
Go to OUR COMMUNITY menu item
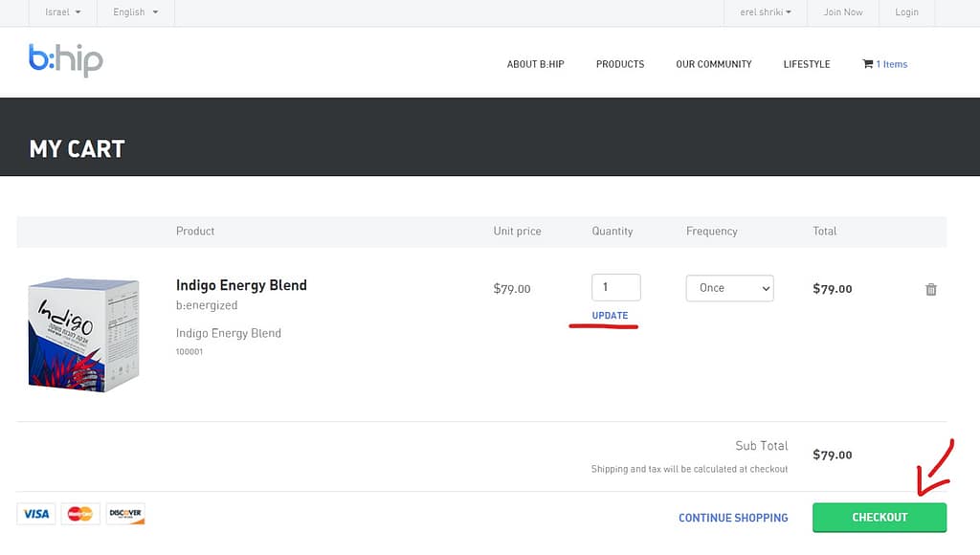coord(713,64)
